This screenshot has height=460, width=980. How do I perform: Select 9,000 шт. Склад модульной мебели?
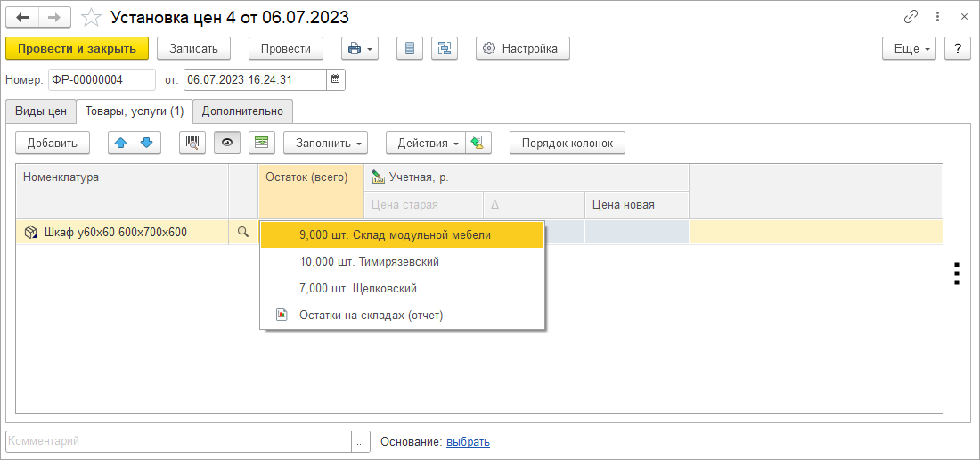pyautogui.click(x=402, y=235)
